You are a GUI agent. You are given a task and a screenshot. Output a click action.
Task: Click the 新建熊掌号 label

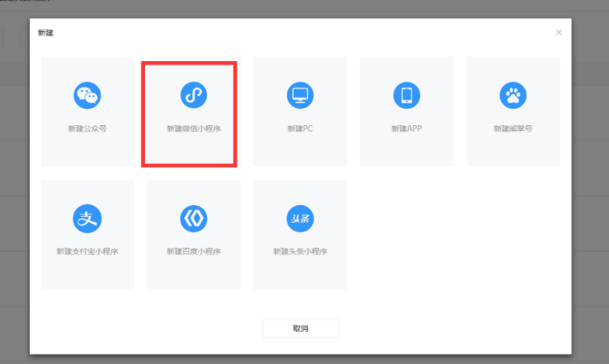513,128
